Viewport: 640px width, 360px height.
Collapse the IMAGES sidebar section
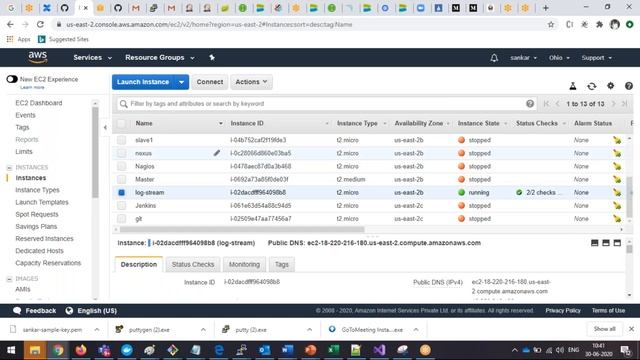tap(9, 279)
